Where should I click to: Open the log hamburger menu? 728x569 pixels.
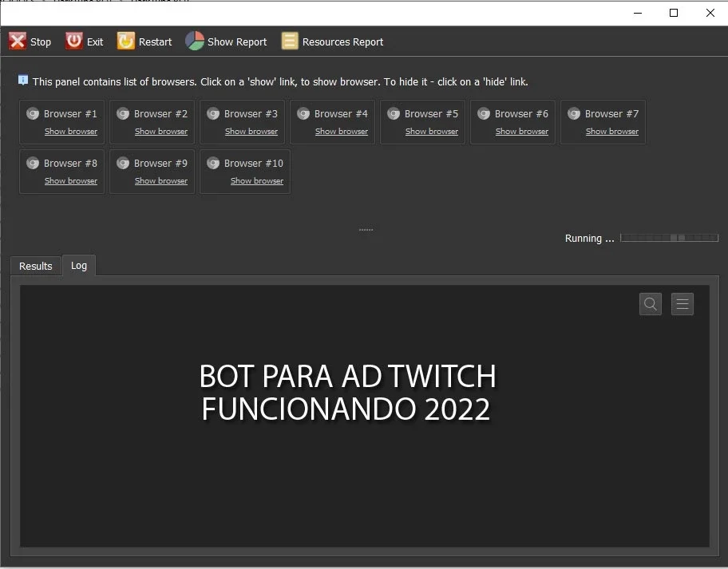[682, 304]
